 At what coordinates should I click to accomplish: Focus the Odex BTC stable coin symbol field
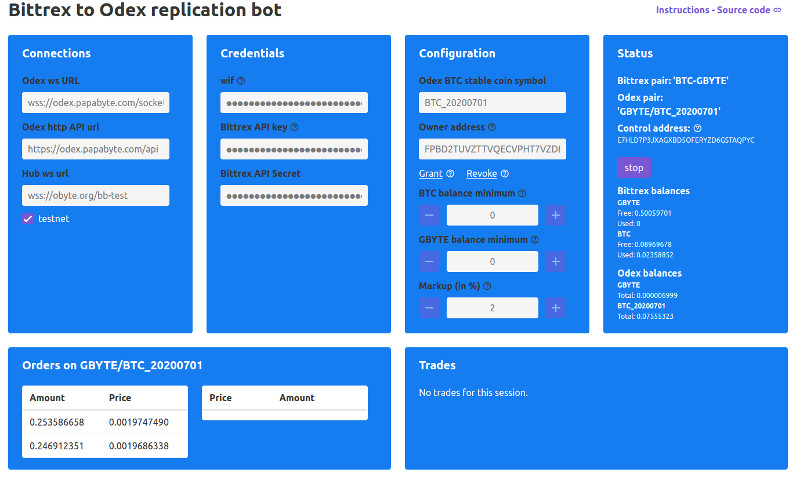pos(492,102)
